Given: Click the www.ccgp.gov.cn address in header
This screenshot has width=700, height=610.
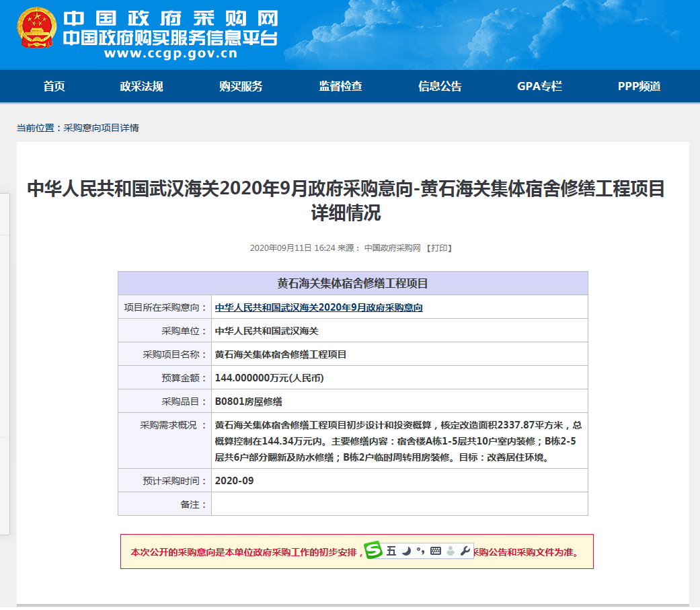Looking at the screenshot, I should pyautogui.click(x=171, y=54).
